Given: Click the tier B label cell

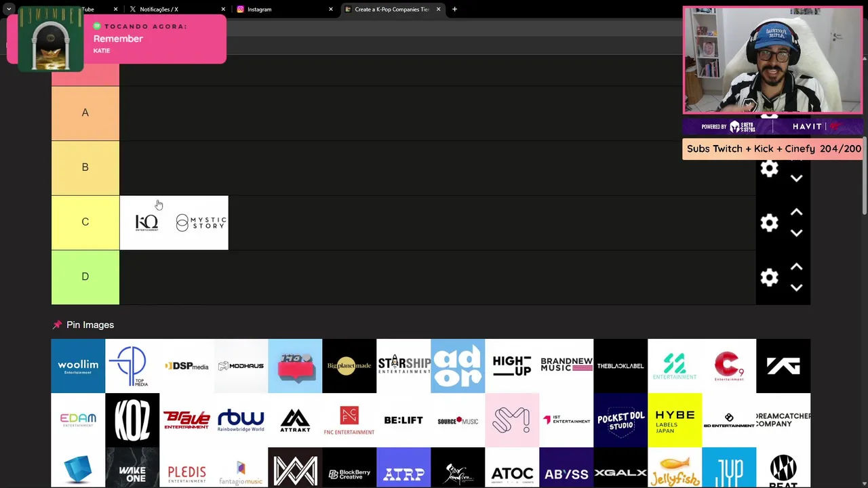Looking at the screenshot, I should [x=85, y=167].
